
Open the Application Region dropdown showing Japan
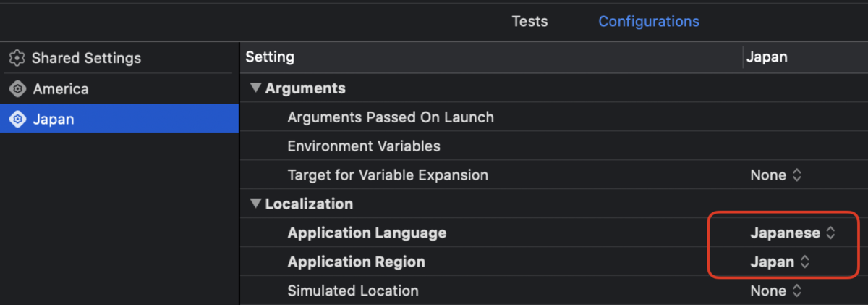pos(780,262)
